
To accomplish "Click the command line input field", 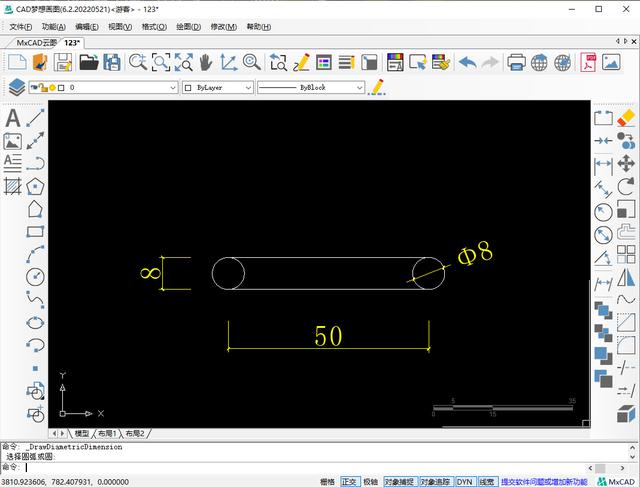I will 300,467.
